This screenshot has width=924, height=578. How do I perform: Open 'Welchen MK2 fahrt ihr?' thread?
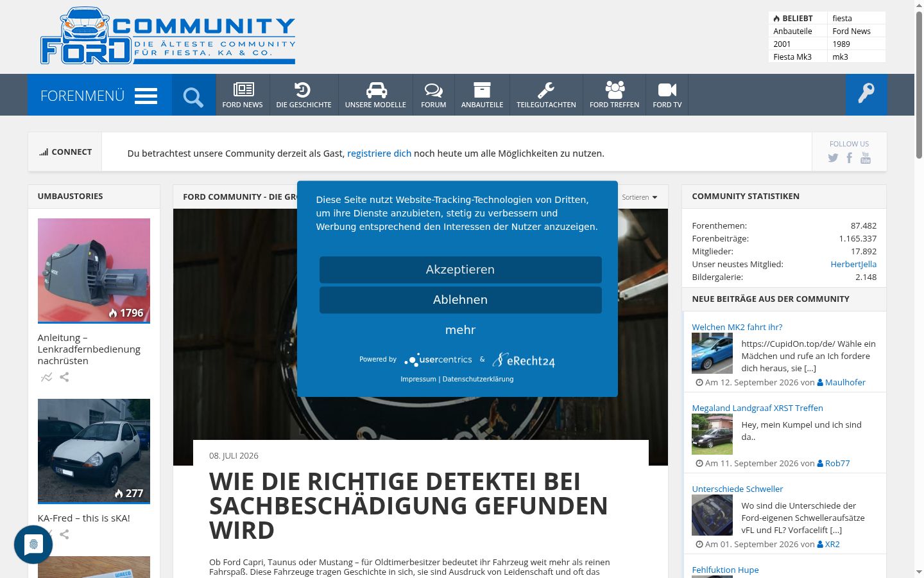coord(737,327)
